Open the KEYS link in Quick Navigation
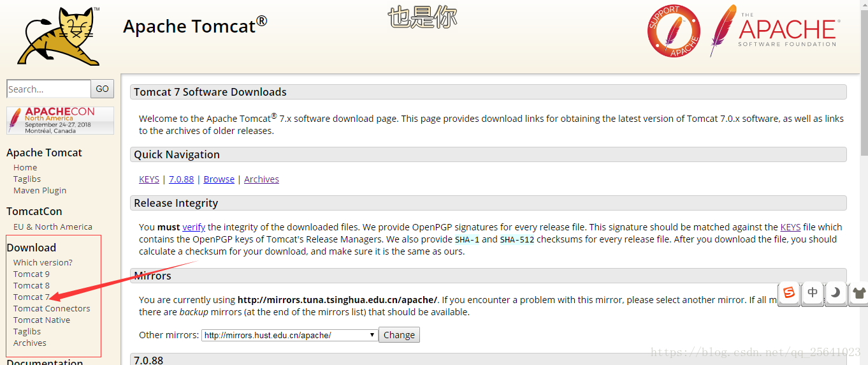Image resolution: width=868 pixels, height=365 pixels. (x=149, y=179)
